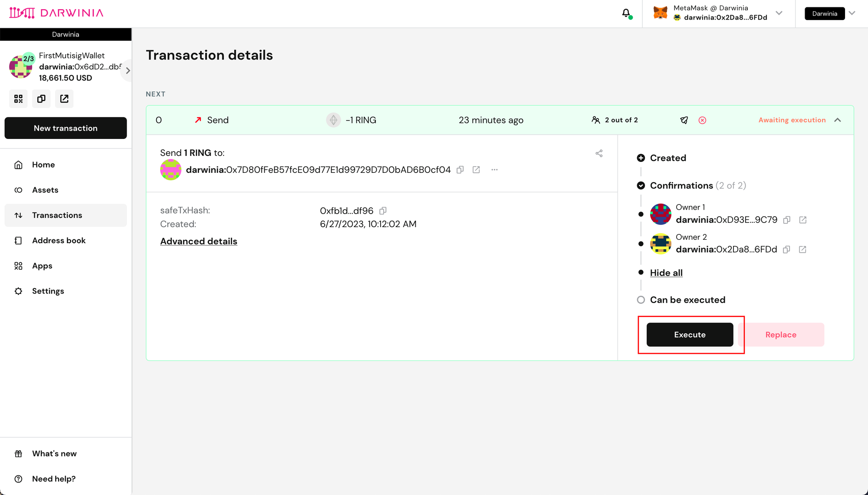Click recipient's more options ellipsis
868x495 pixels.
pos(494,170)
